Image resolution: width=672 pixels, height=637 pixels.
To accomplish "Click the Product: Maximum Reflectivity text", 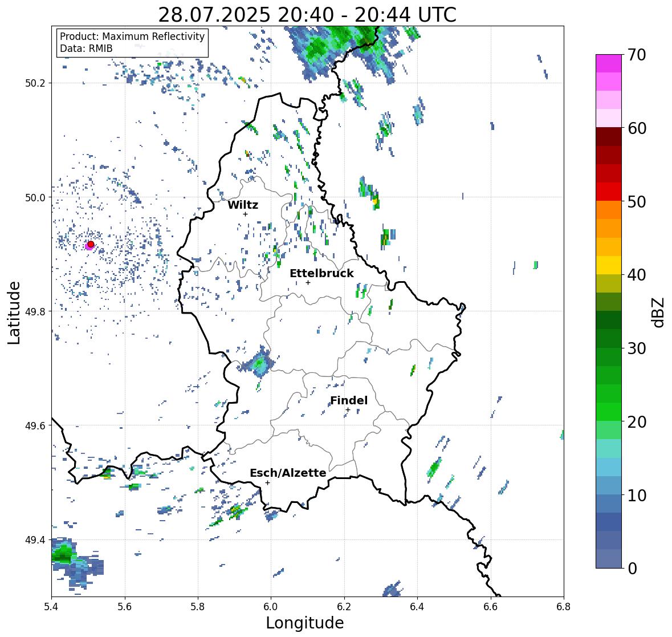I will pyautogui.click(x=132, y=36).
